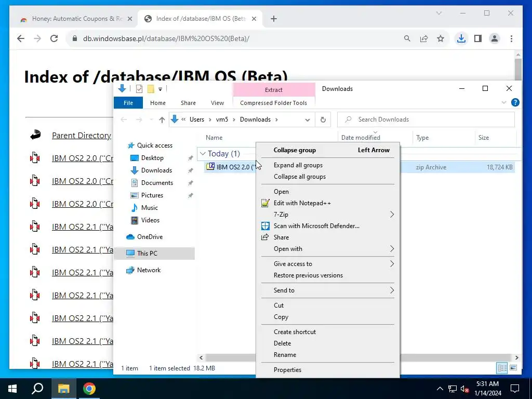Screen dimensions: 532x399
Task: Toggle Chrome's side panel icon
Action: tap(478, 38)
